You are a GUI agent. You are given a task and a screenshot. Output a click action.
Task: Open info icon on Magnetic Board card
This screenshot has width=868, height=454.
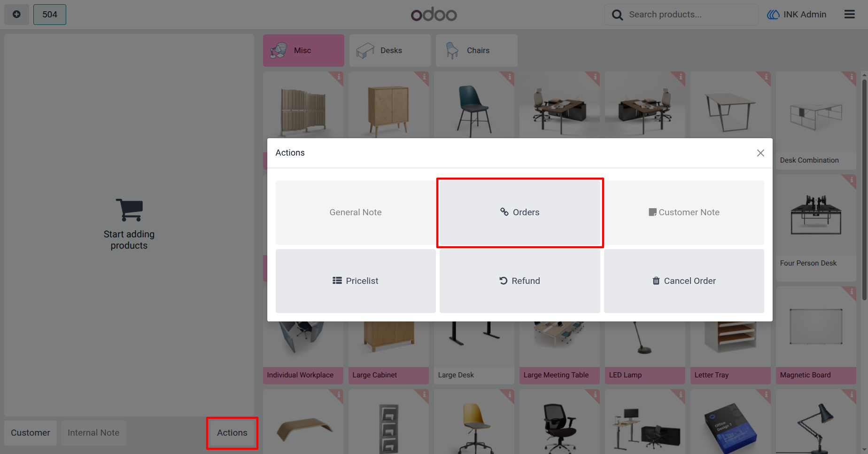[852, 291]
